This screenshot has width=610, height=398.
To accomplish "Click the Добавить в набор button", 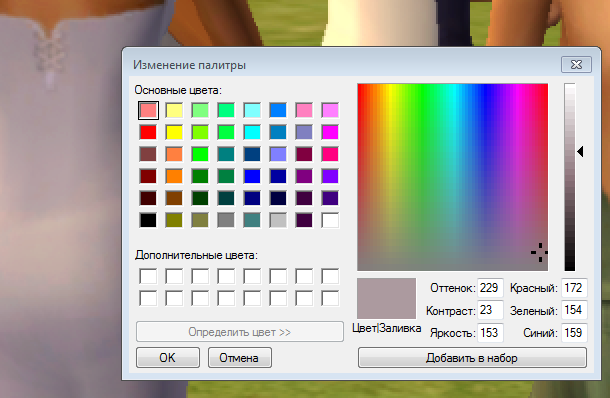I will [x=472, y=358].
